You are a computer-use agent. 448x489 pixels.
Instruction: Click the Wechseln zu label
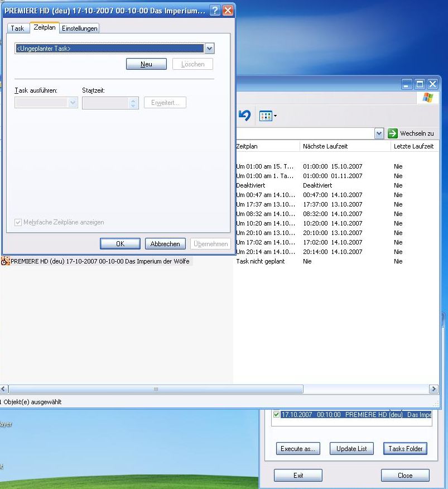(x=417, y=133)
